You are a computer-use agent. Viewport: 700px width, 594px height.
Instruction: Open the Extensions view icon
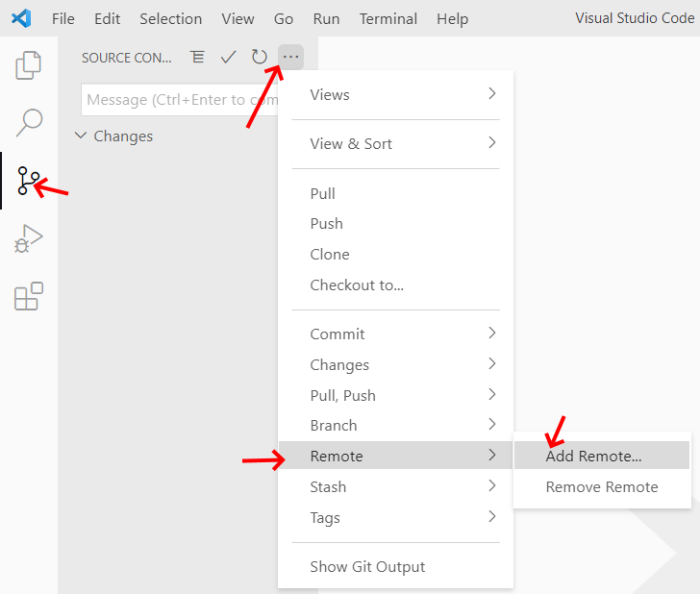(x=29, y=296)
